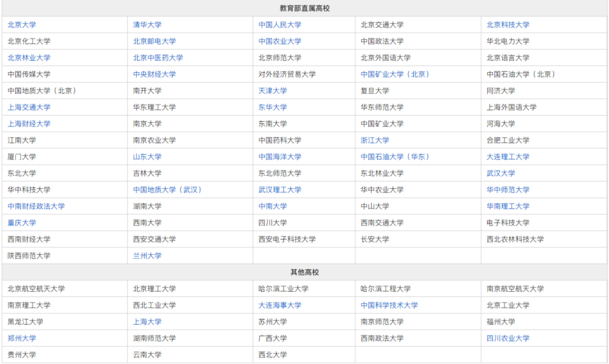The height and width of the screenshot is (364, 609).
Task: Click the 北京化工大学 cell
Action: pos(64,41)
